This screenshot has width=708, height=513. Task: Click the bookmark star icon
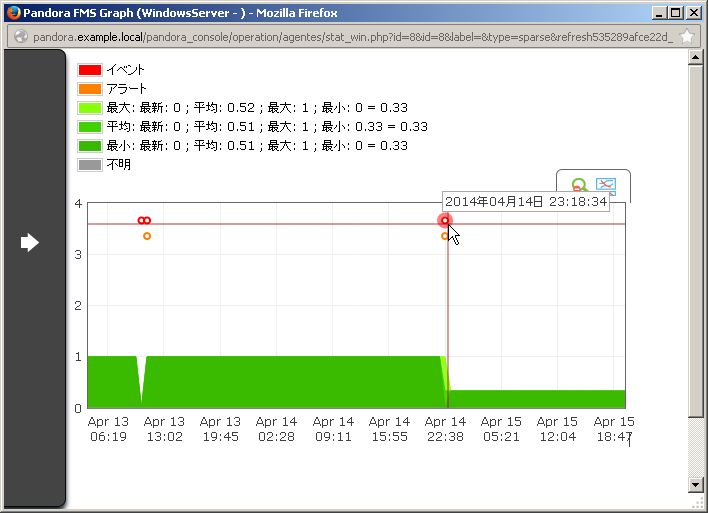(687, 37)
